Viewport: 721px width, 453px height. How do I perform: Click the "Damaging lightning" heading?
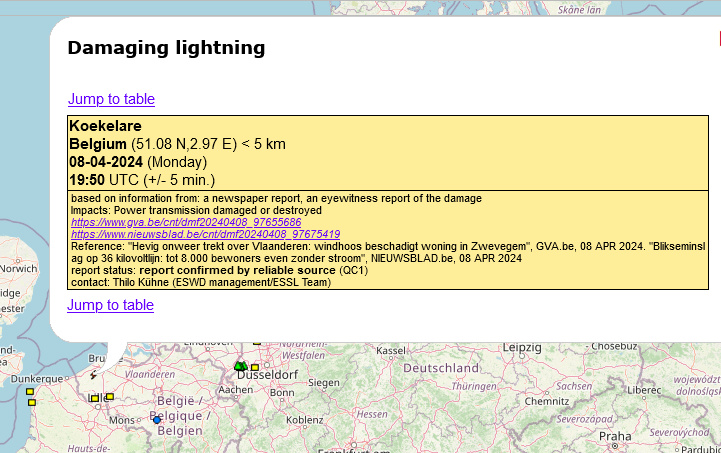pyautogui.click(x=166, y=48)
